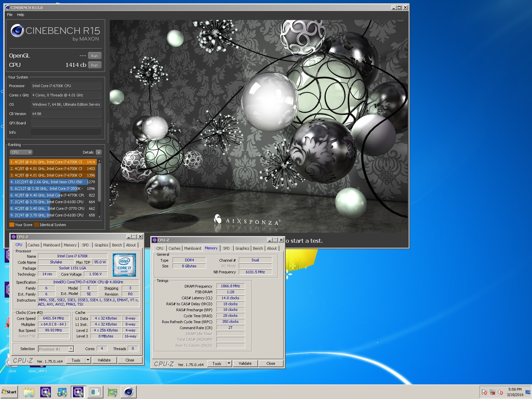Switch to CPU tab in CPU-Z memory window
This screenshot has height=399, width=532.
tap(160, 248)
